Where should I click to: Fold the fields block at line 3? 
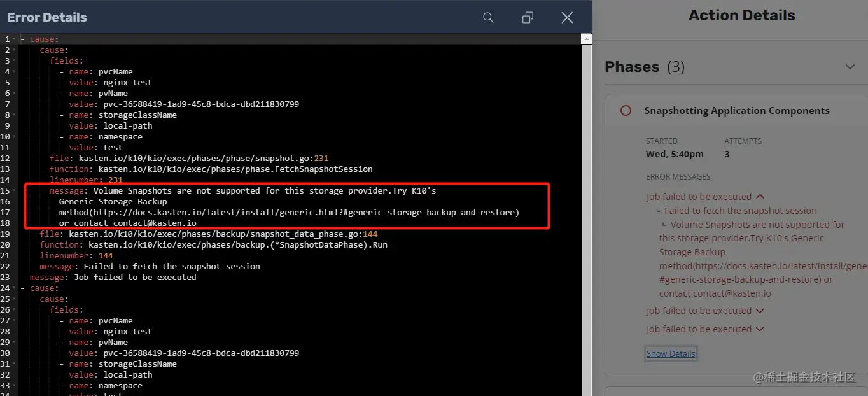(x=15, y=61)
